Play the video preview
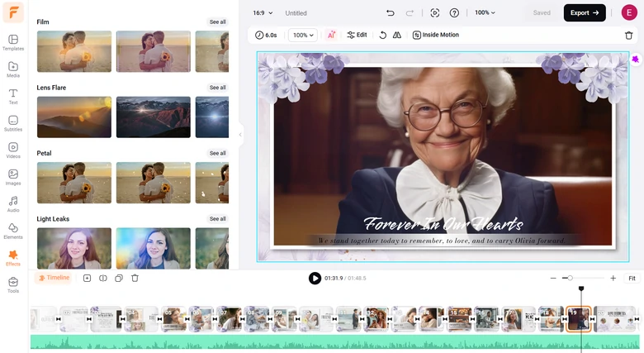 point(315,279)
